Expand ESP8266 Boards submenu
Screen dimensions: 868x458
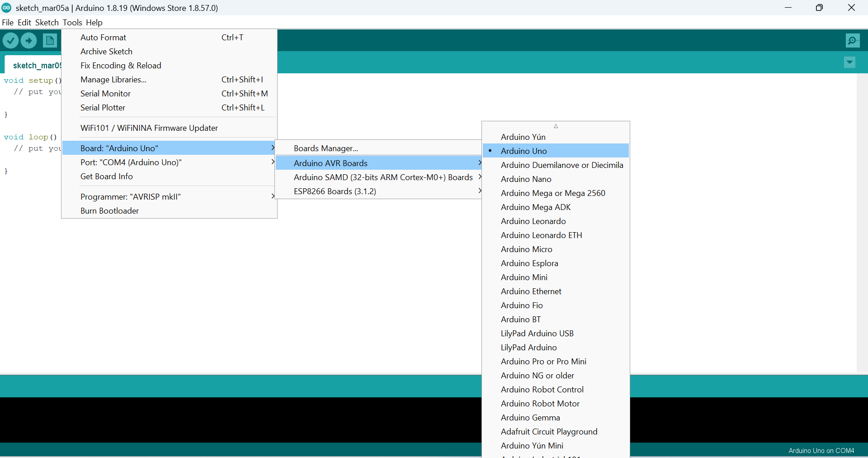[335, 191]
